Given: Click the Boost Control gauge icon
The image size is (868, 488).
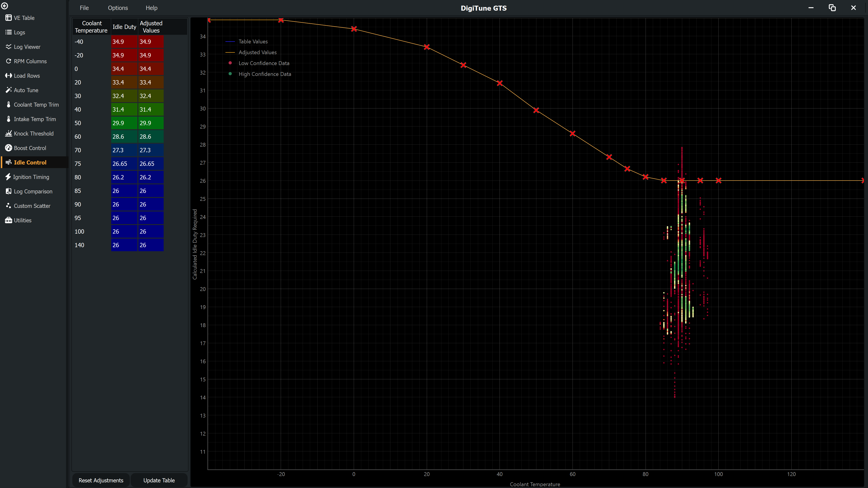Looking at the screenshot, I should click(8, 148).
